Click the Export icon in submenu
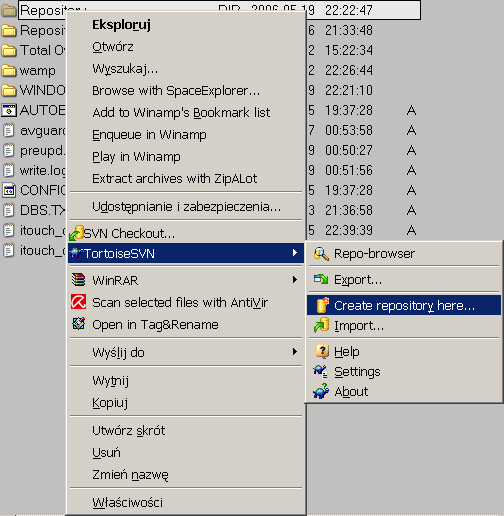504x516 pixels. [321, 279]
